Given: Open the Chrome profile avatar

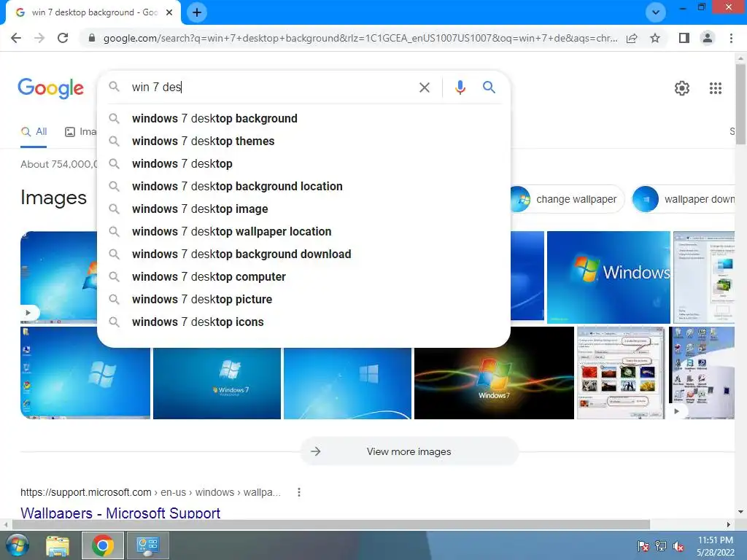Looking at the screenshot, I should click(708, 38).
